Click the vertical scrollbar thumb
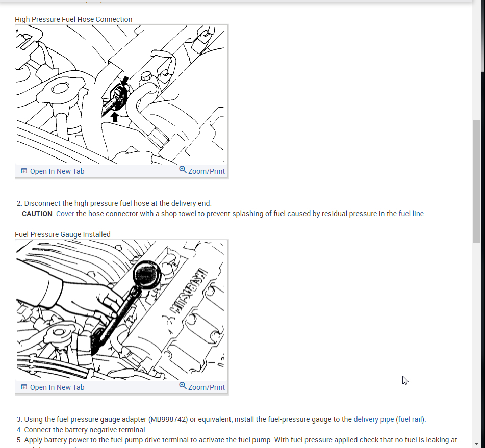 477,181
